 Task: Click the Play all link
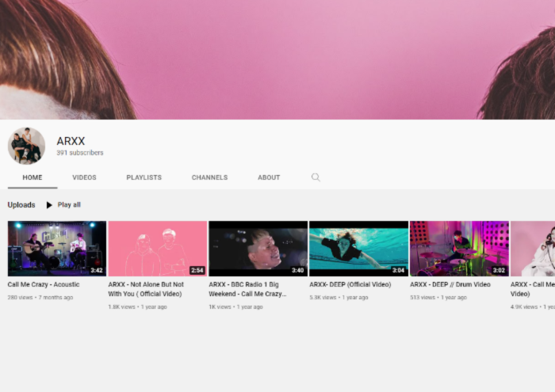(69, 204)
